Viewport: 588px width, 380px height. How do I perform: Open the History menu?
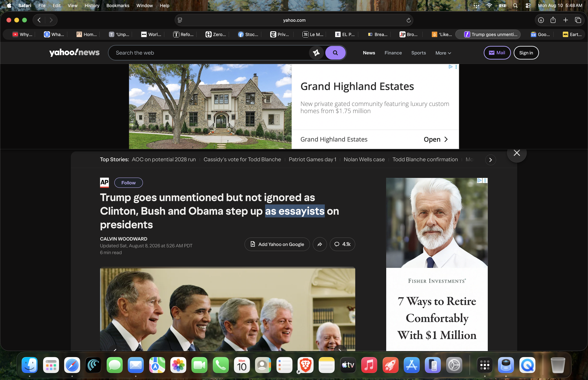click(92, 5)
